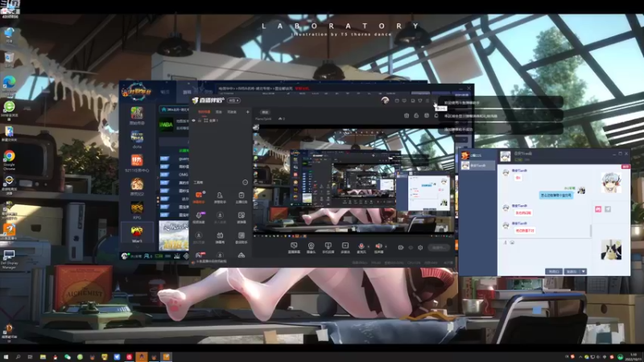Click the map thumbnail in game platform
This screenshot has height=362, width=644.
click(174, 236)
